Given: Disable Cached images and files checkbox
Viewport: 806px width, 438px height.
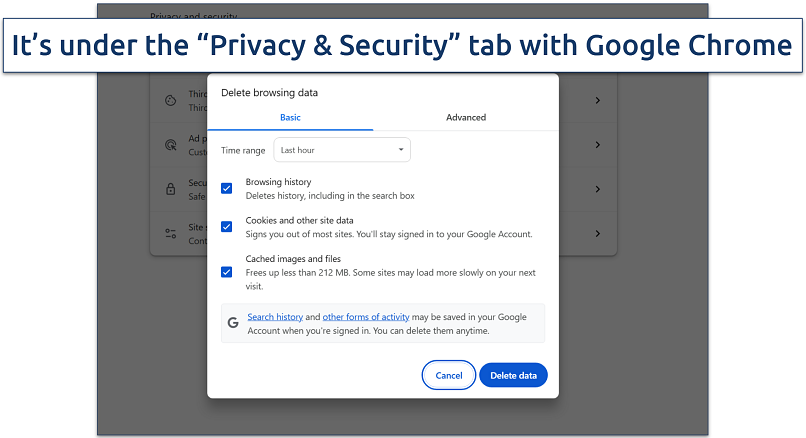Looking at the screenshot, I should coord(227,271).
